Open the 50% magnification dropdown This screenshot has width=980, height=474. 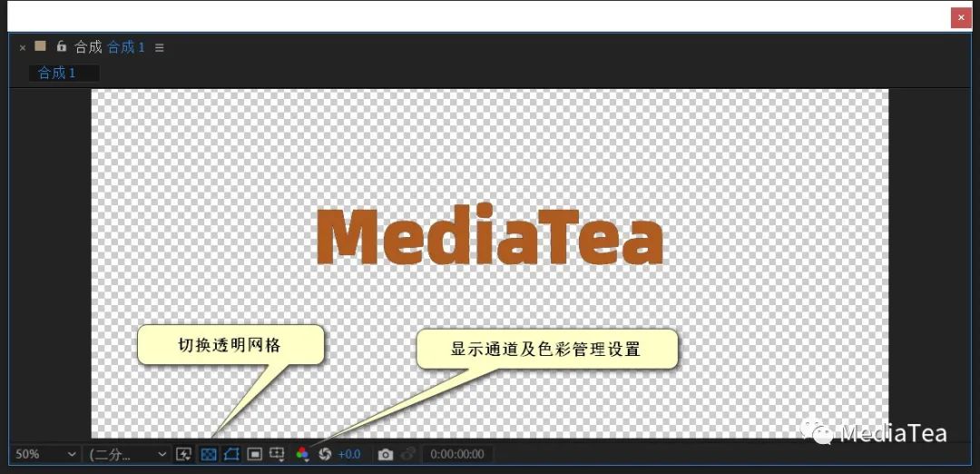pos(45,454)
